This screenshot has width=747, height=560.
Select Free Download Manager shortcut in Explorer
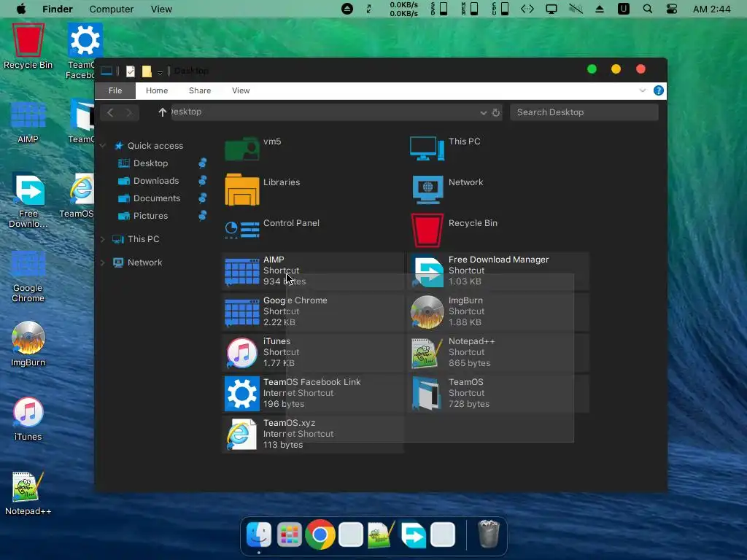[x=498, y=271]
